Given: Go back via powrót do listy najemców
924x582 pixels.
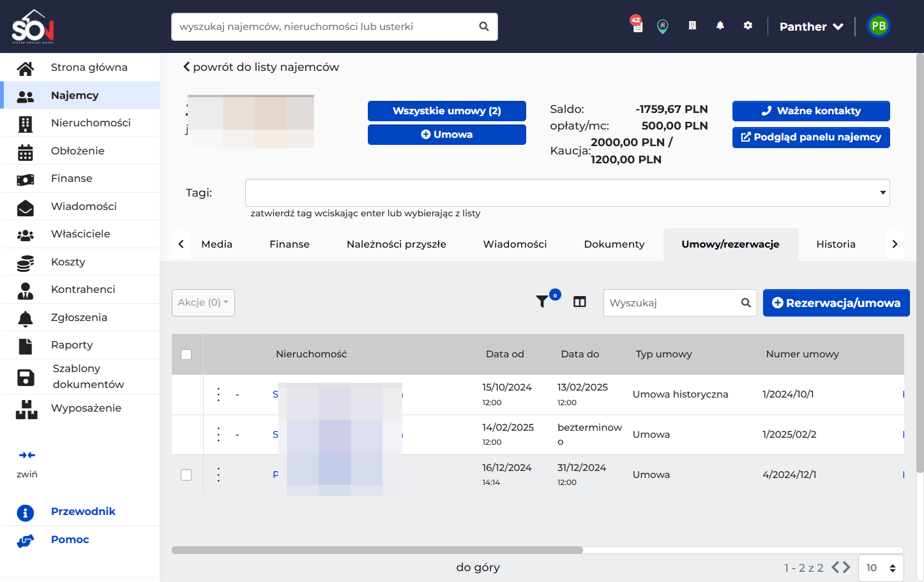Looking at the screenshot, I should click(x=261, y=67).
